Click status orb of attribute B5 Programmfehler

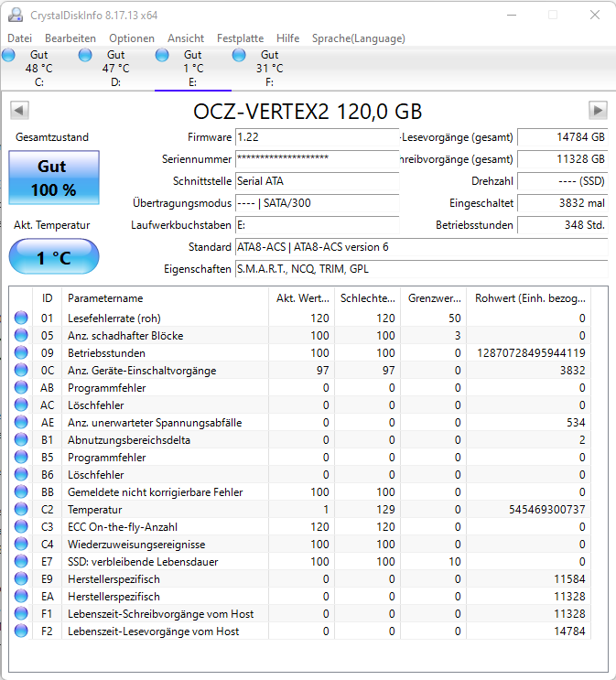(x=21, y=457)
